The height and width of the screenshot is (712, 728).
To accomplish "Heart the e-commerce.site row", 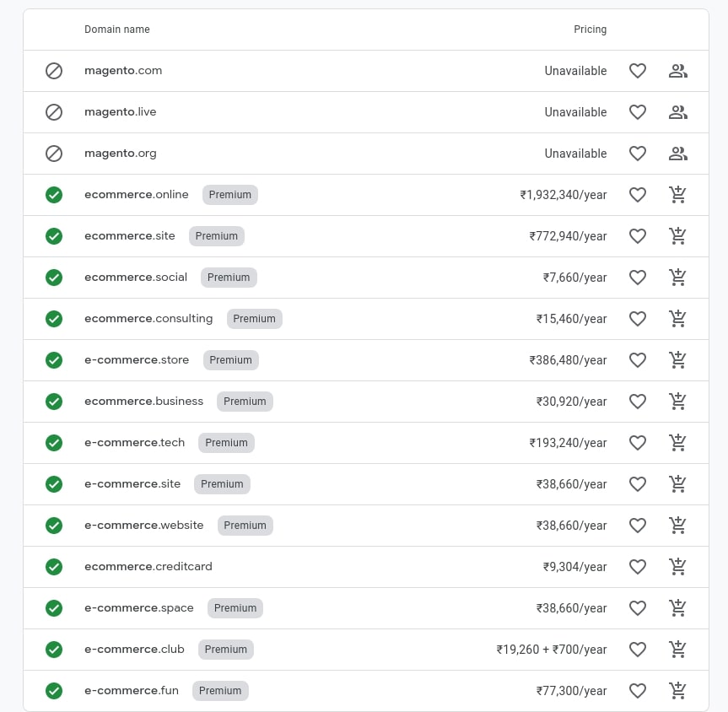I will click(x=638, y=484).
